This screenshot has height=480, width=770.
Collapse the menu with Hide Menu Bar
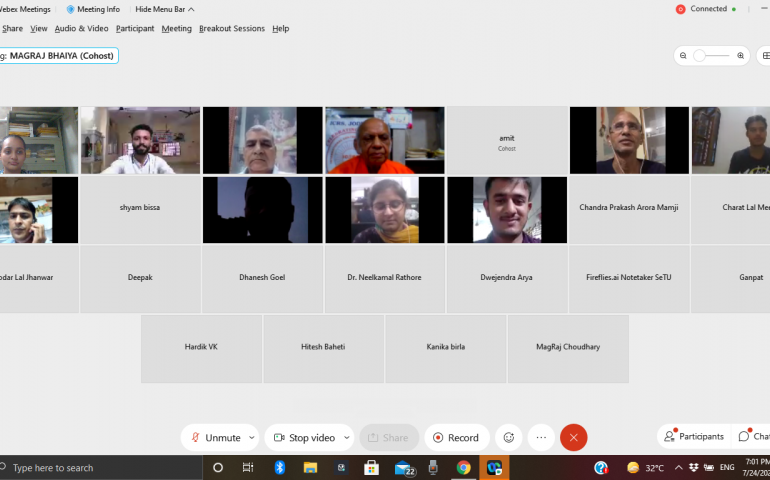point(165,9)
